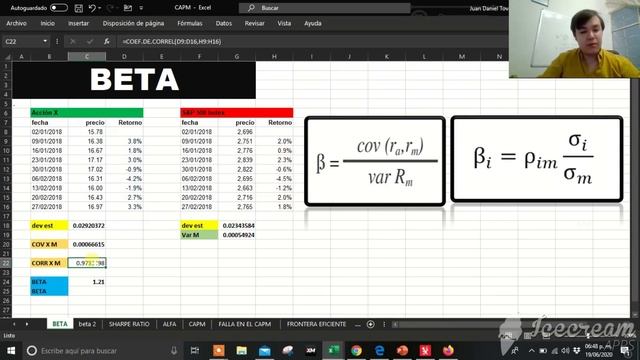
Task: Switch to the FRONTERA EFICIENTE sheet tab
Action: pyautogui.click(x=316, y=324)
